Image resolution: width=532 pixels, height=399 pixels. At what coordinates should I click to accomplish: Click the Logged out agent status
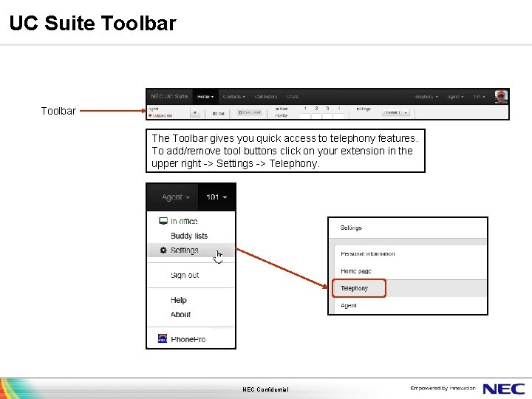[160, 115]
